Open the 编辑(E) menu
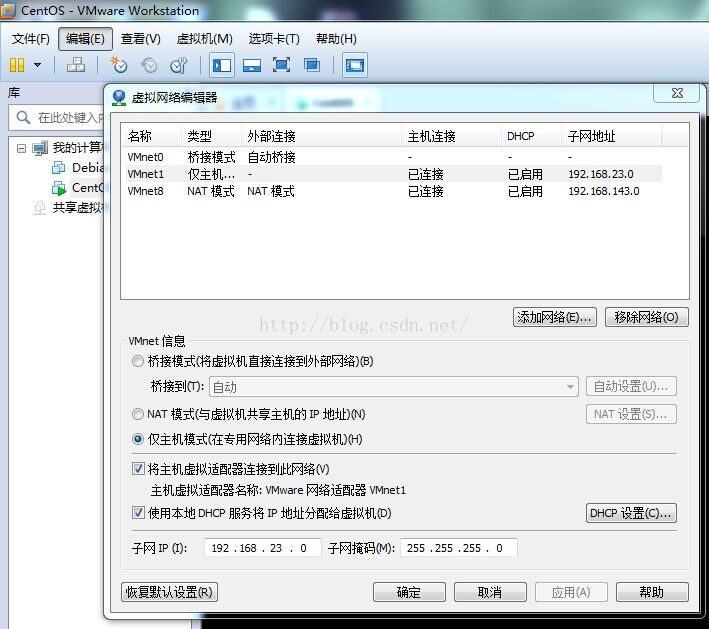This screenshot has height=629, width=709. (x=85, y=39)
